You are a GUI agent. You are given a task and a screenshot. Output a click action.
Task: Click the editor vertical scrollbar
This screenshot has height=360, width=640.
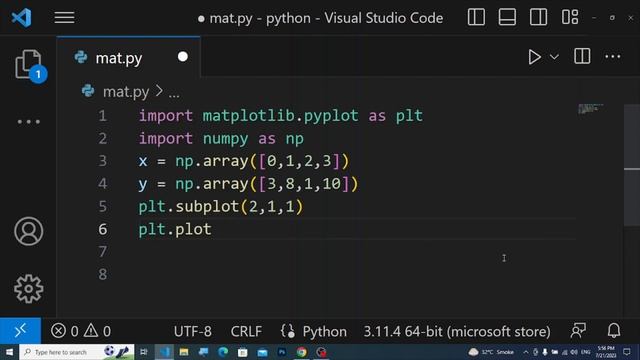632,165
